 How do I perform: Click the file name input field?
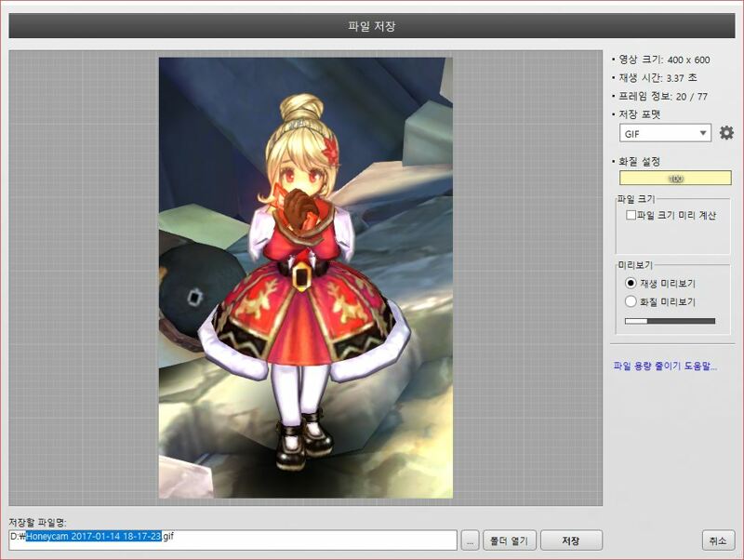click(233, 540)
